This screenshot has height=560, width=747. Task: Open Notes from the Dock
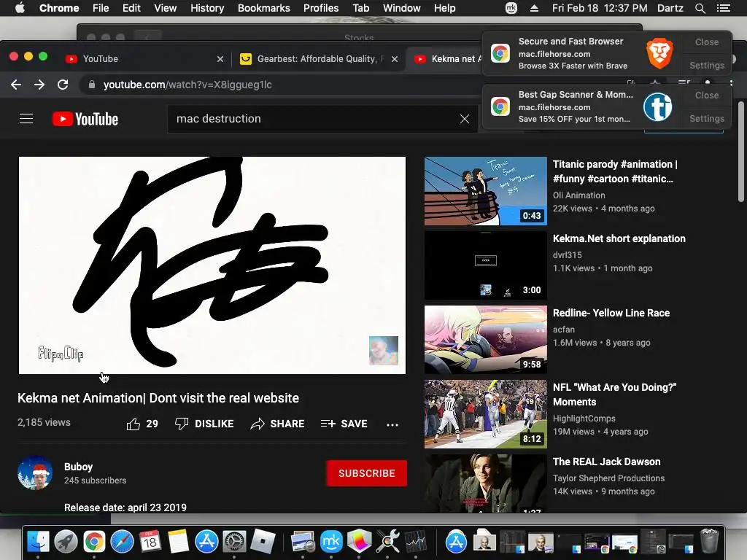coord(178,542)
